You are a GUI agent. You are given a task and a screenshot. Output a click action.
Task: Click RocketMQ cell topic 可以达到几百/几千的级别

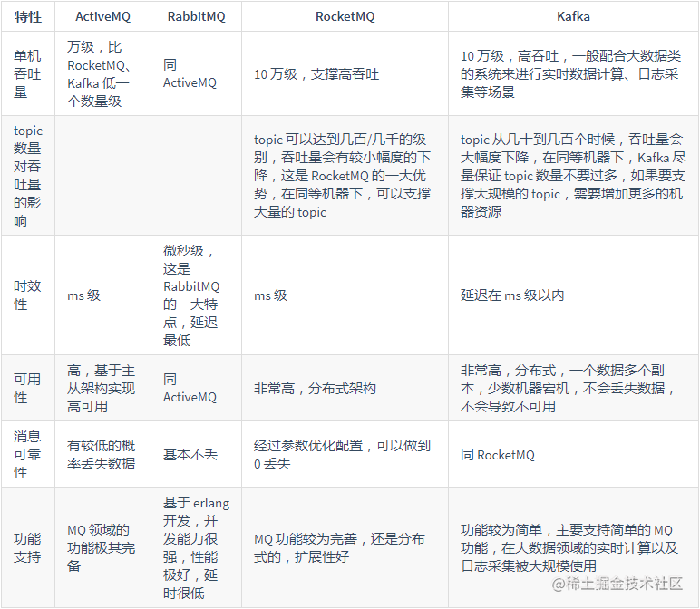[x=345, y=175]
